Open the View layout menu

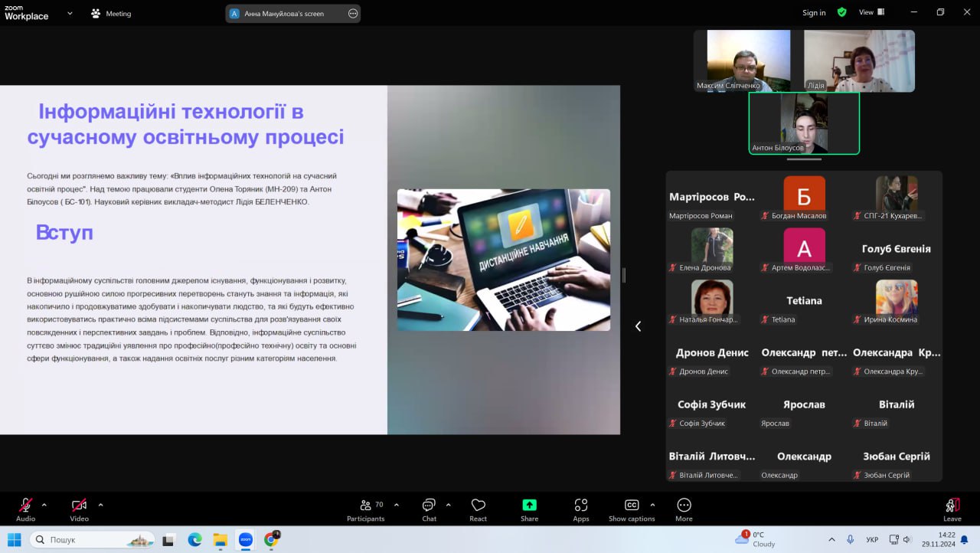(x=871, y=12)
